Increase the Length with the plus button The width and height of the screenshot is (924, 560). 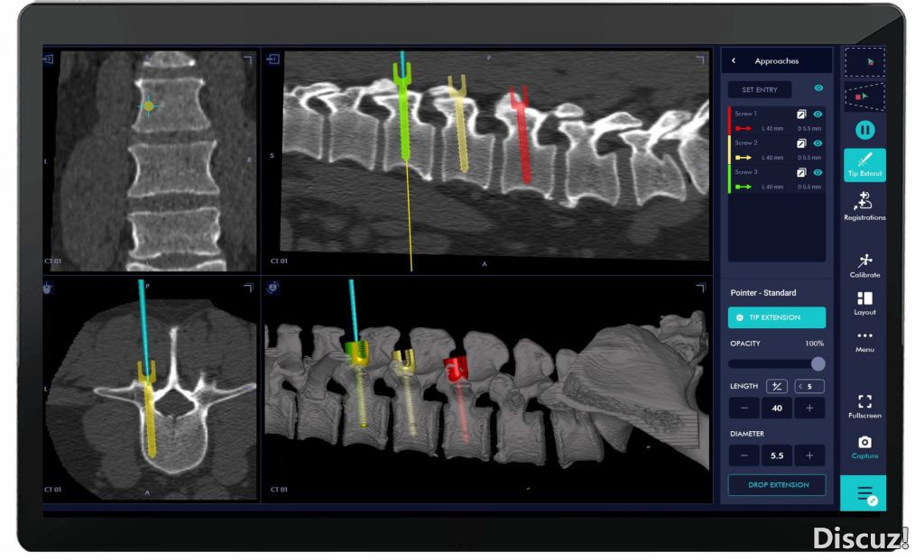(809, 409)
